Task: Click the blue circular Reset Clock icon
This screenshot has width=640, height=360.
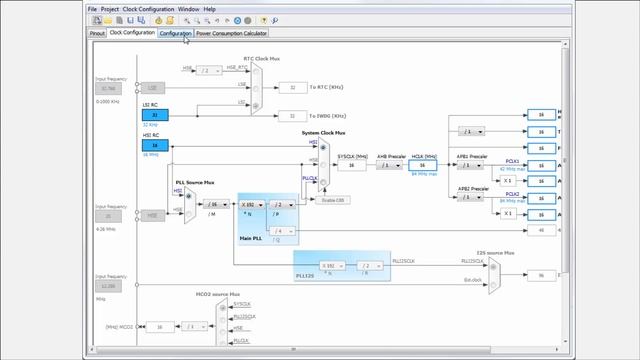Action: coord(238,21)
